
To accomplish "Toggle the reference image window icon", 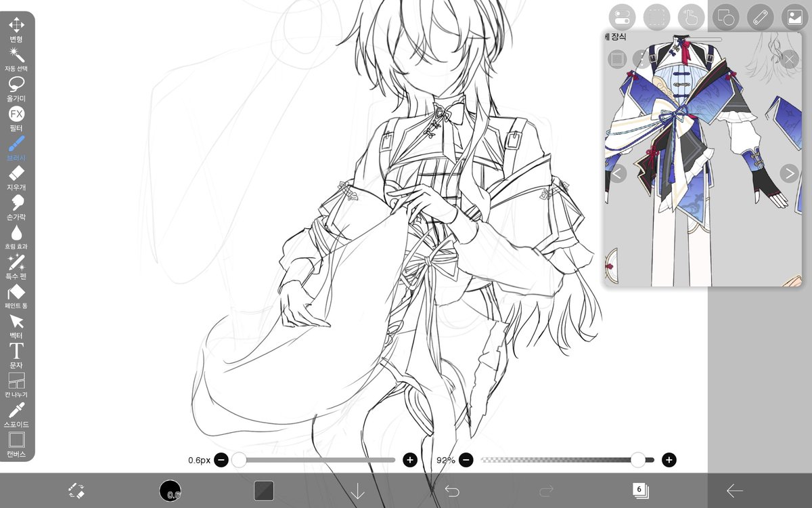I will [x=794, y=17].
